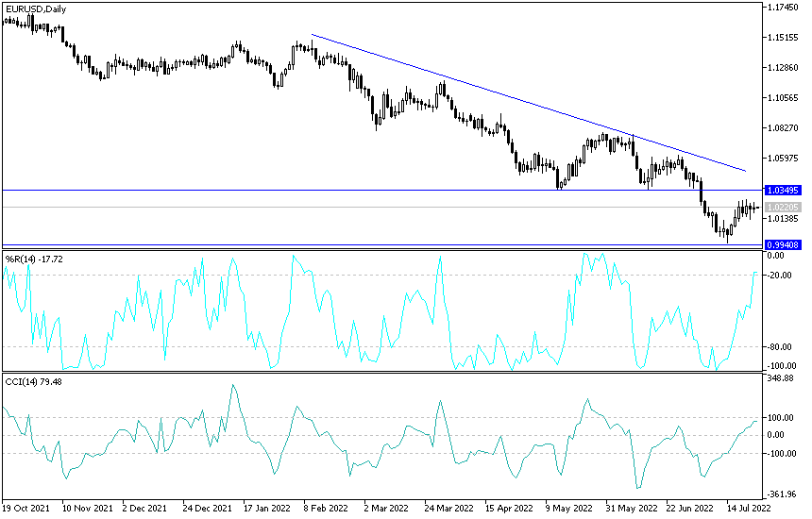Click the 1.02205 current price label
Image resolution: width=812 pixels, height=519 pixels.
pyautogui.click(x=783, y=207)
